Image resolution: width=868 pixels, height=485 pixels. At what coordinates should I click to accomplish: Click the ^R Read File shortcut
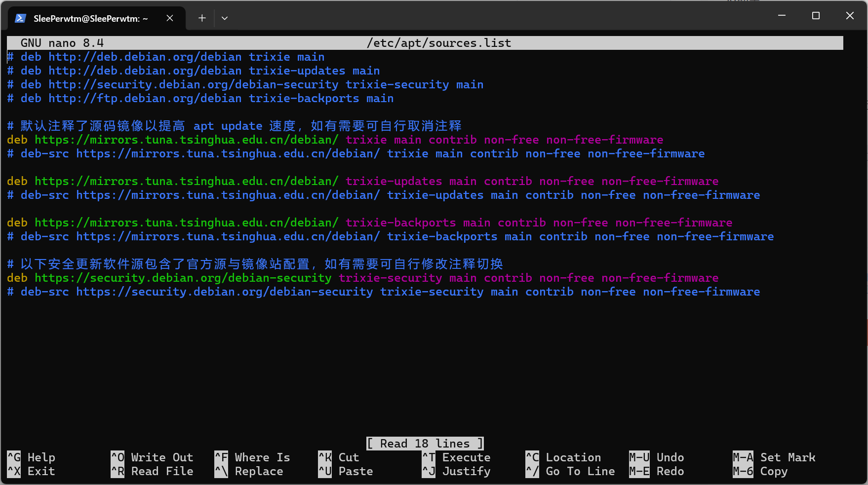(152, 471)
